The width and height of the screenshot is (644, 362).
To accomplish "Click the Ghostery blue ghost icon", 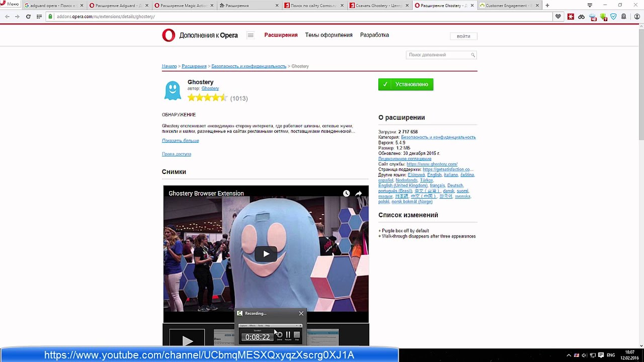I will point(173,90).
